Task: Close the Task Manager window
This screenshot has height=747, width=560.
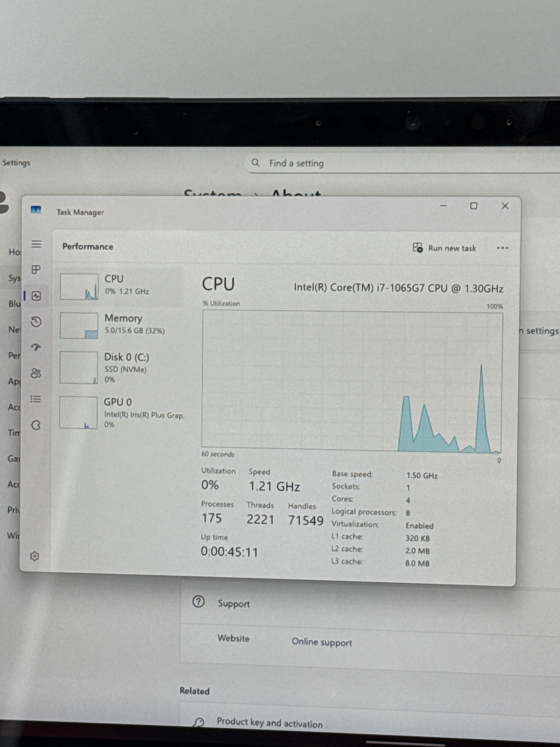Action: (x=505, y=206)
